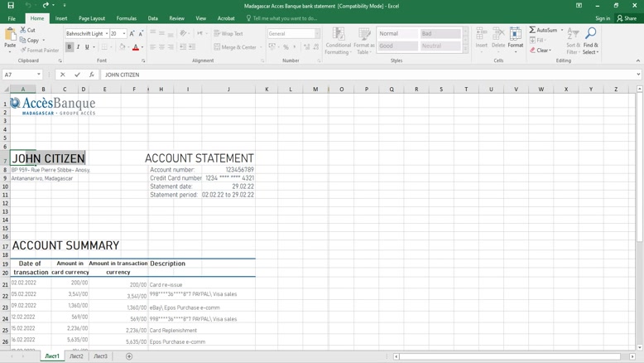Open the font size dropdown
Screen dimensions: 644x363
tap(124, 34)
